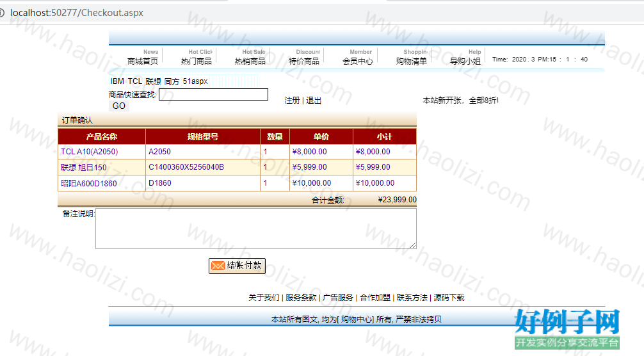The image size is (644, 356).
Task: Click the 服务条款 footer link
Action: pyautogui.click(x=301, y=297)
